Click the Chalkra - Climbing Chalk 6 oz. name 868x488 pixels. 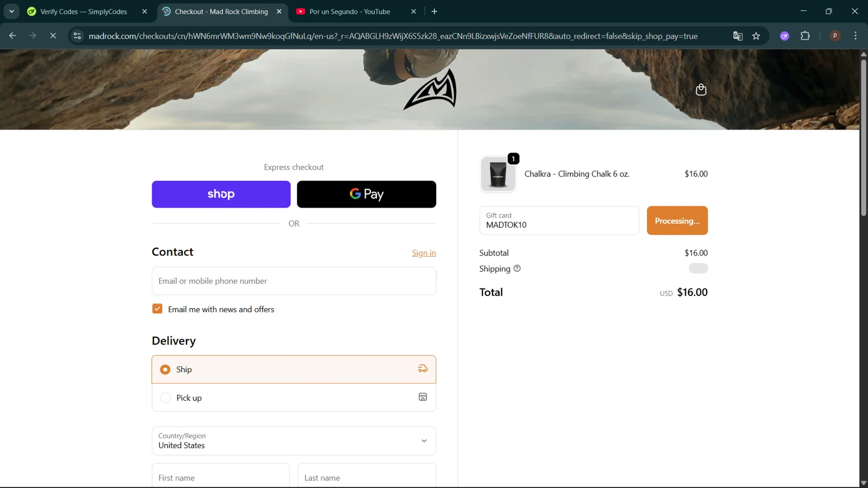coord(577,174)
